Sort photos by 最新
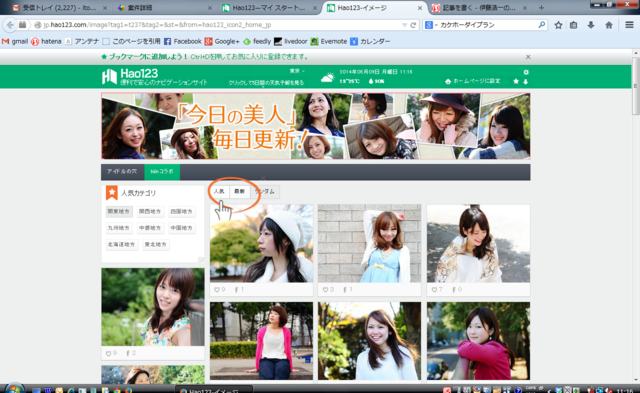Image resolution: width=640 pixels, height=393 pixels. [240, 191]
